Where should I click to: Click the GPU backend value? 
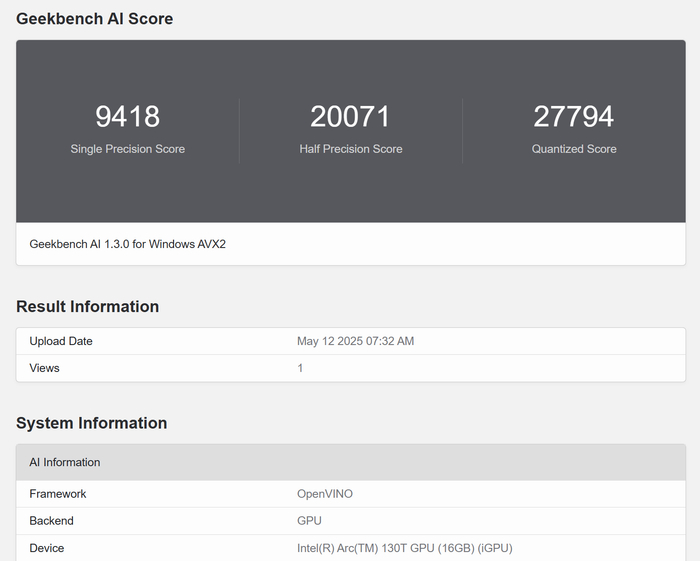coord(309,521)
